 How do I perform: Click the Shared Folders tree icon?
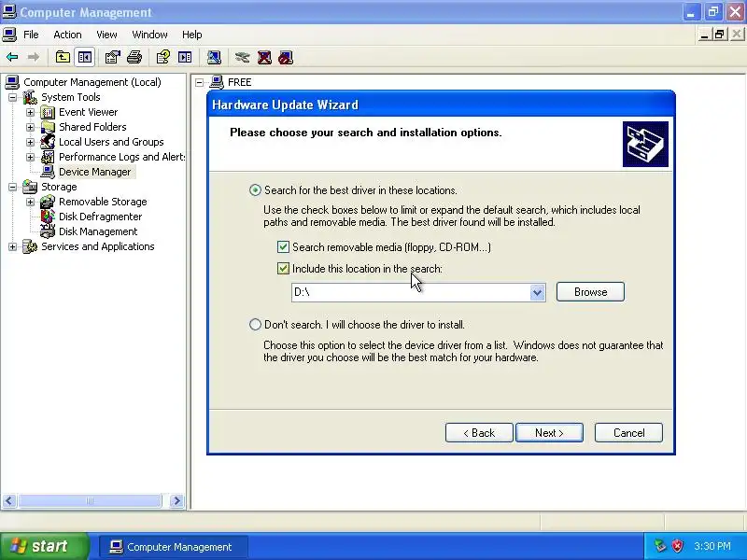48,127
